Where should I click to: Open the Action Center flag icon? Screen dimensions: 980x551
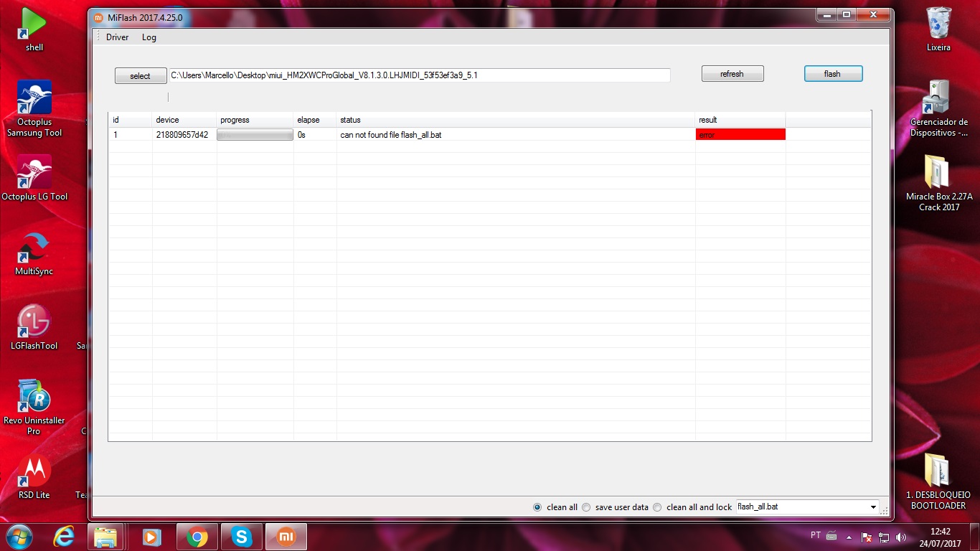click(x=866, y=537)
